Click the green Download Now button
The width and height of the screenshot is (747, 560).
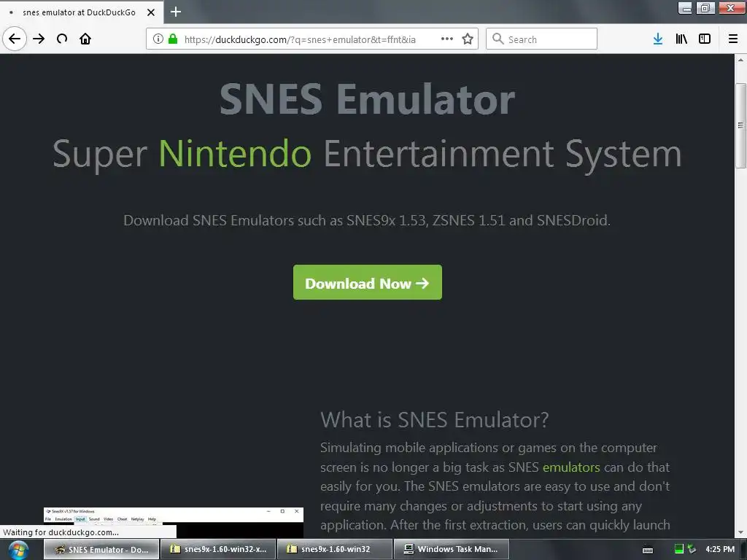(x=368, y=282)
